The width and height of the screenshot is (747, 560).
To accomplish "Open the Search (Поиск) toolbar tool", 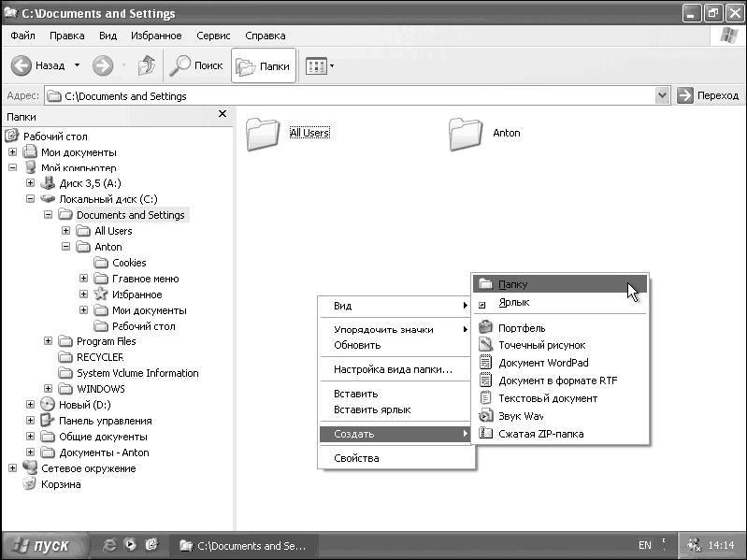I will [x=196, y=65].
